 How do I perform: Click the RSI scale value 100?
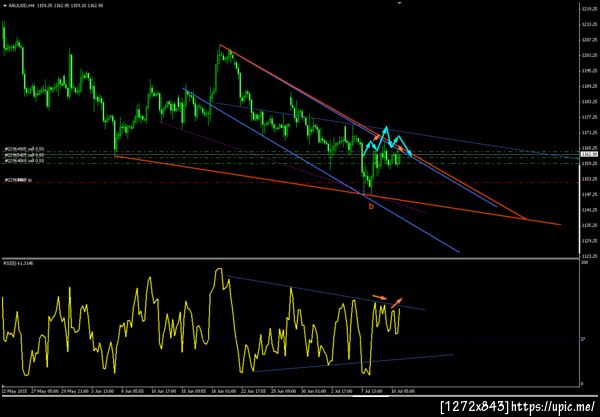584,264
